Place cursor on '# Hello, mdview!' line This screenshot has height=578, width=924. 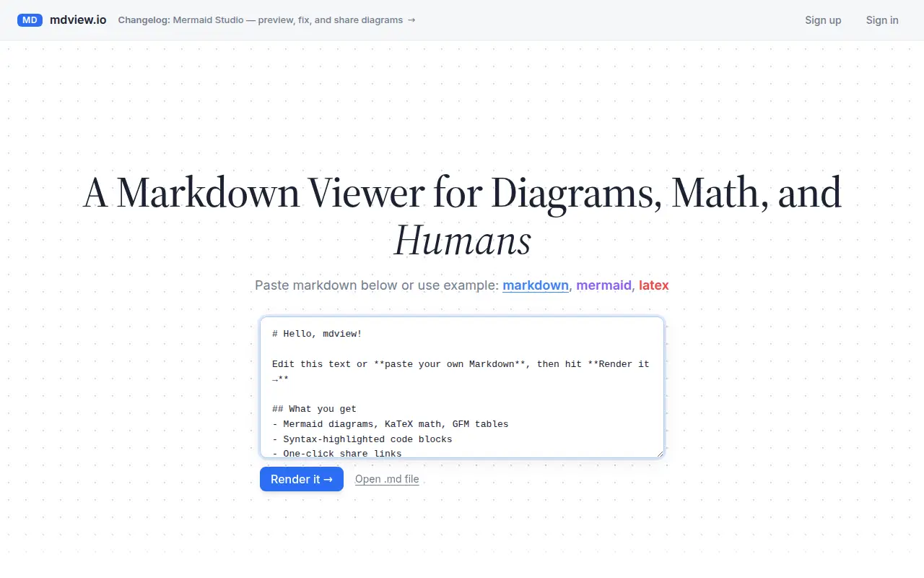point(317,334)
